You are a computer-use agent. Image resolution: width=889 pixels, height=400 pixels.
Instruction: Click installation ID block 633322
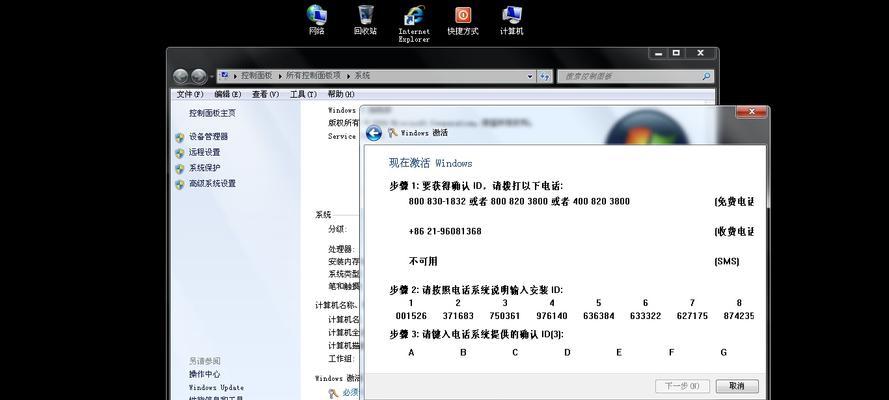point(645,316)
